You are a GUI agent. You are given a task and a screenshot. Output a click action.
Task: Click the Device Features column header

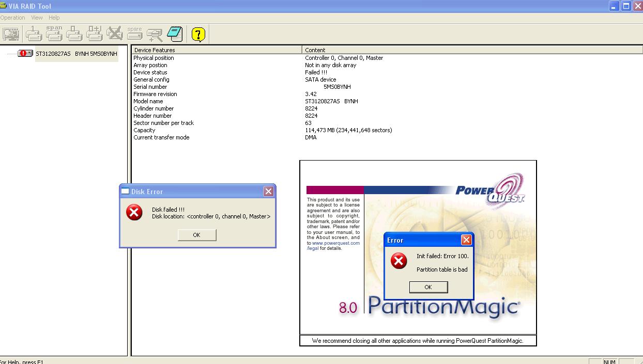(x=217, y=50)
